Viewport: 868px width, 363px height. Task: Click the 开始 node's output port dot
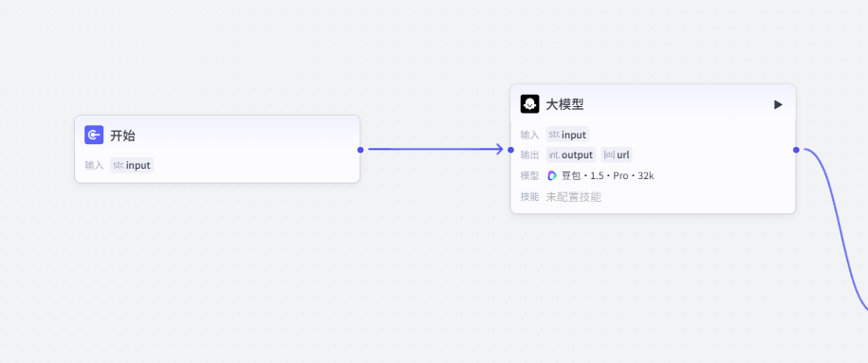coord(360,150)
